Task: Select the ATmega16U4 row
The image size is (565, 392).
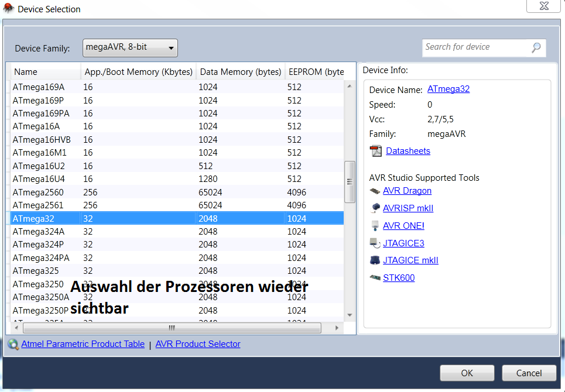Action: point(177,179)
